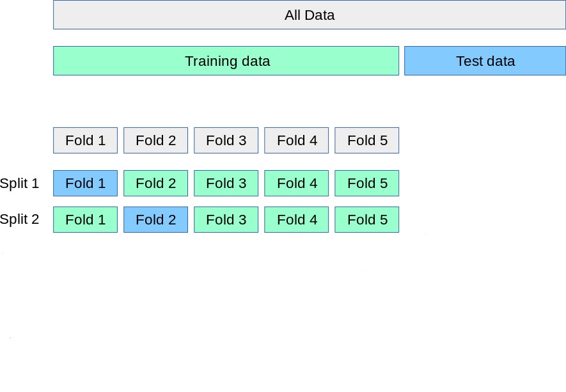Click the Split 2 row label

(19, 220)
